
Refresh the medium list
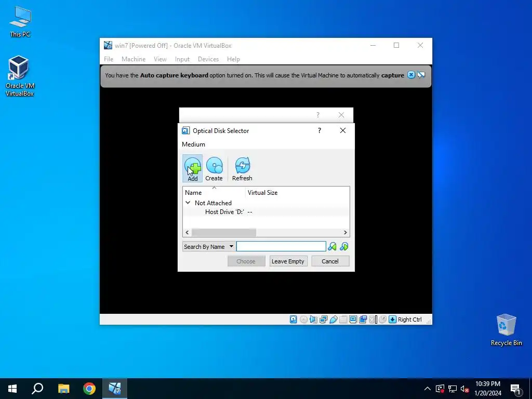[x=242, y=168]
